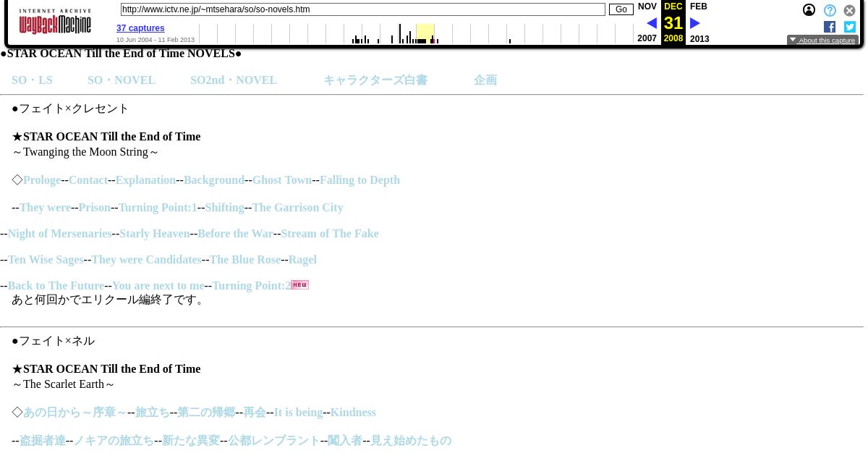Open the Background chapter link
Image resolution: width=868 pixels, height=456 pixels.
pos(214,180)
